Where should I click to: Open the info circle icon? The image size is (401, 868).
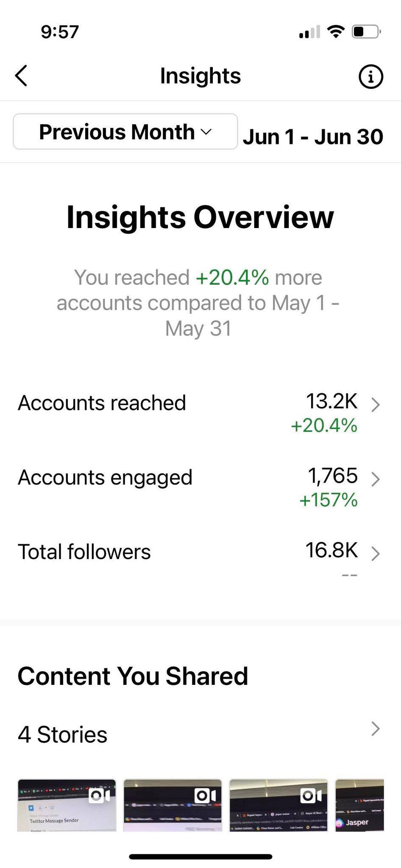coord(371,76)
